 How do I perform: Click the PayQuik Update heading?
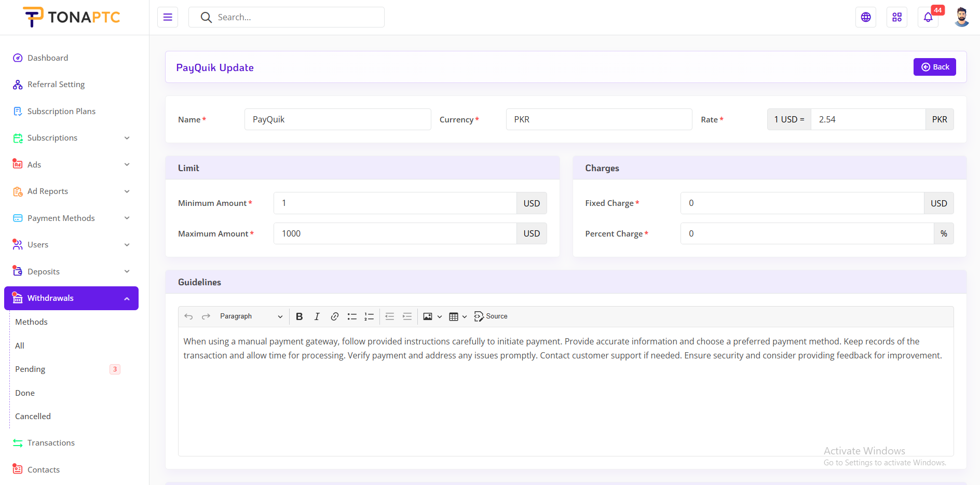click(215, 67)
